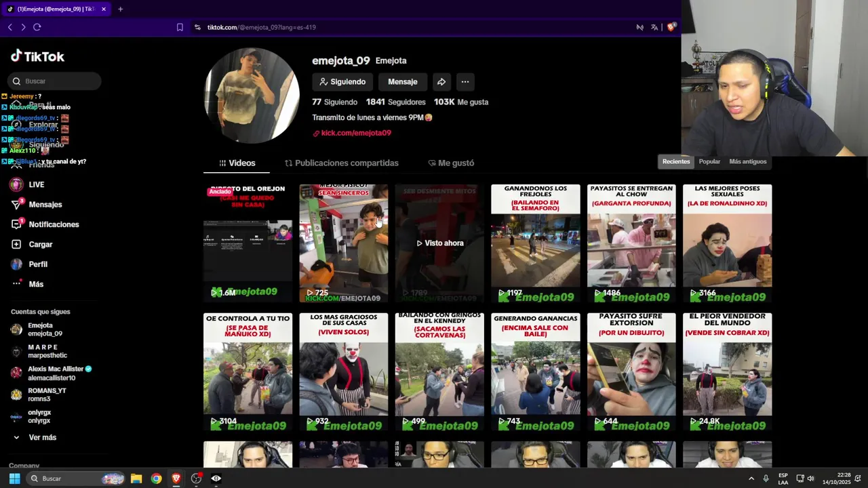Click the profile avatar photo
Image resolution: width=868 pixels, height=488 pixels.
252,96
